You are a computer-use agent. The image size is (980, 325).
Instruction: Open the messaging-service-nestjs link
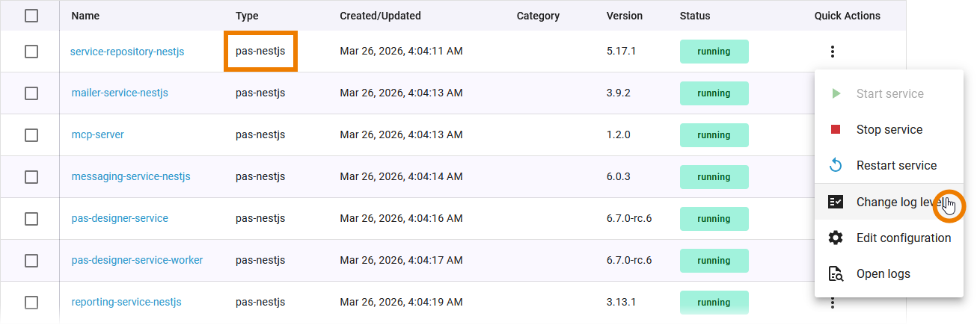pos(131,177)
